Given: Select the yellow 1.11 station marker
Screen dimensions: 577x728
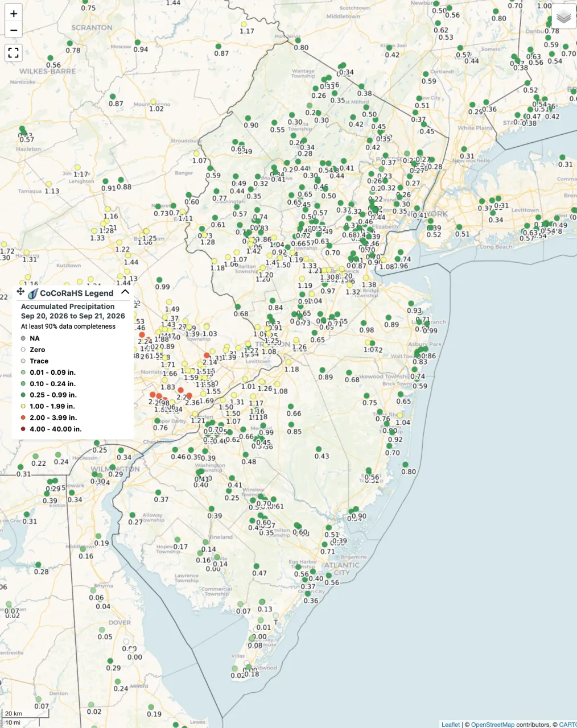Looking at the screenshot, I should pos(182,212).
